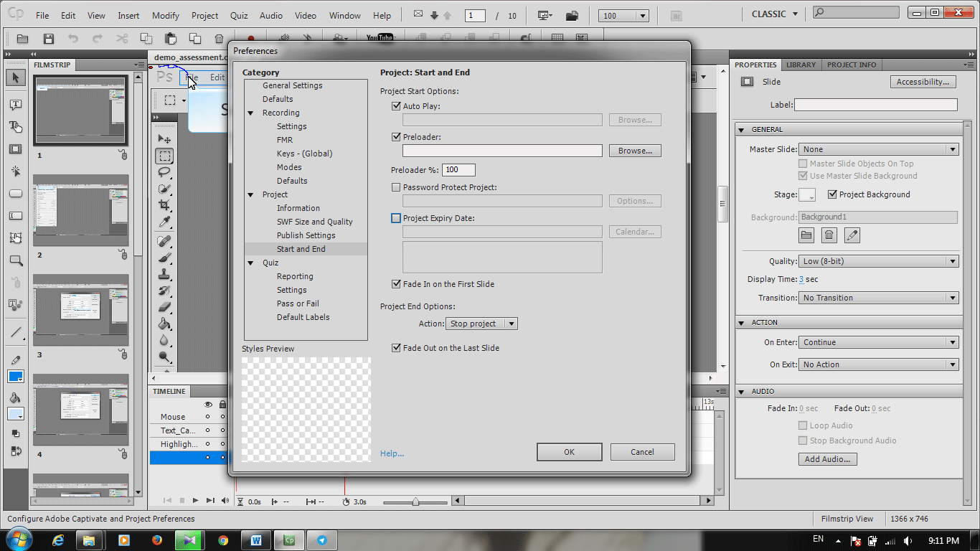Screen dimensions: 980x551
Task: Open the Quiz menu in the menu bar
Action: pyautogui.click(x=239, y=15)
